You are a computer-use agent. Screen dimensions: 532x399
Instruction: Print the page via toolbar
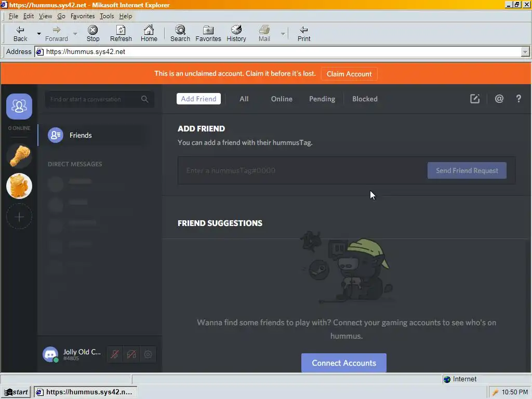[304, 34]
